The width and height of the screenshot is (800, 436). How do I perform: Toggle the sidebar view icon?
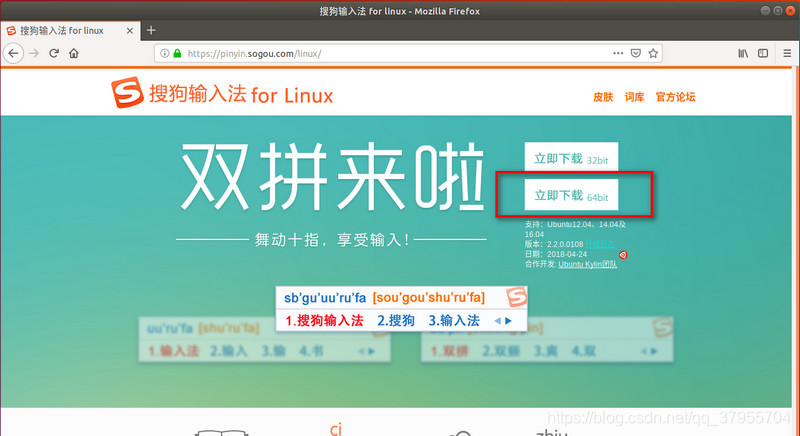[763, 53]
